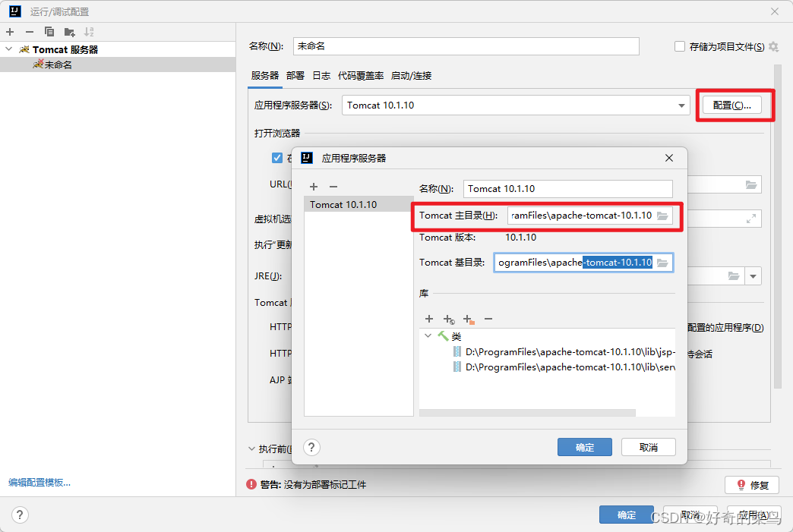Open folder browser for Tomcat 主目录

click(x=663, y=216)
